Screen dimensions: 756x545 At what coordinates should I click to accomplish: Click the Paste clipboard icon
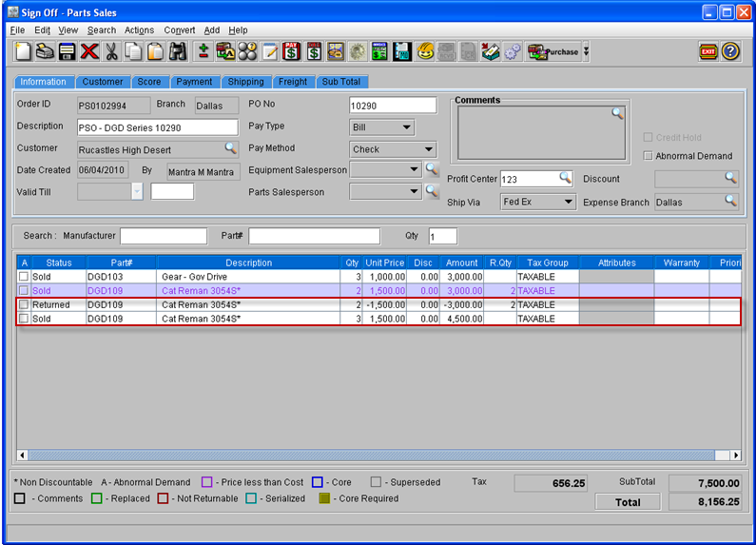point(155,51)
